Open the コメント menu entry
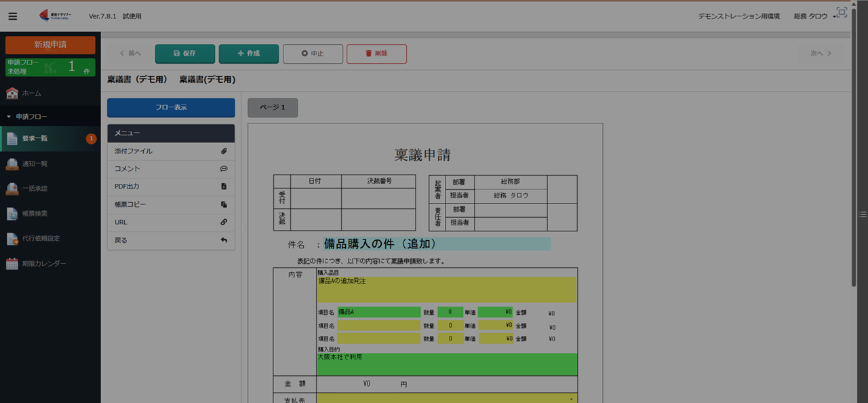This screenshot has width=868, height=403. (171, 169)
